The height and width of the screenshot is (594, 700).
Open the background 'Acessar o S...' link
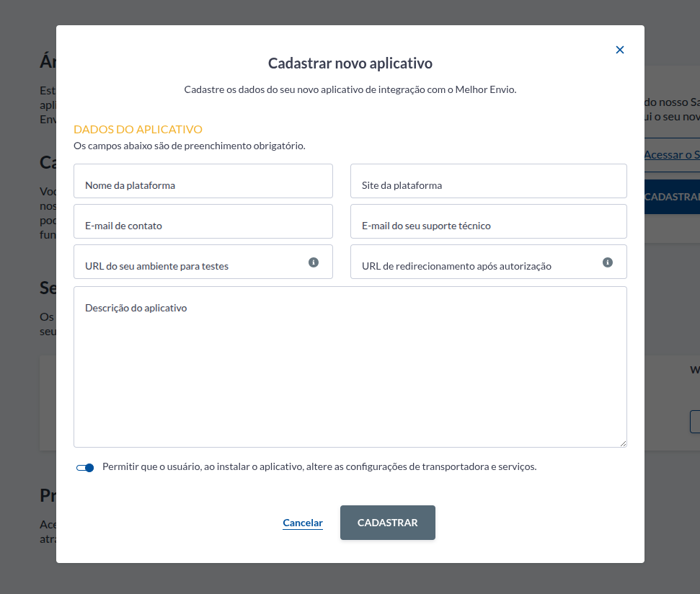pos(672,155)
